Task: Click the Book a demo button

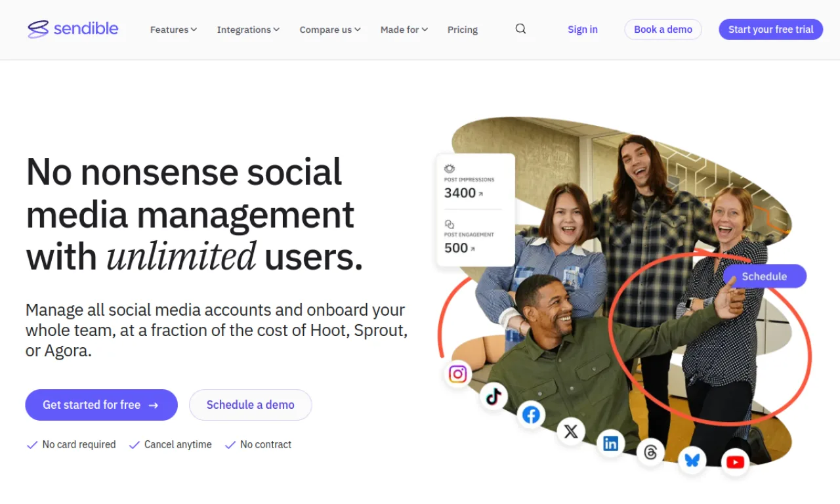Action: 663,30
